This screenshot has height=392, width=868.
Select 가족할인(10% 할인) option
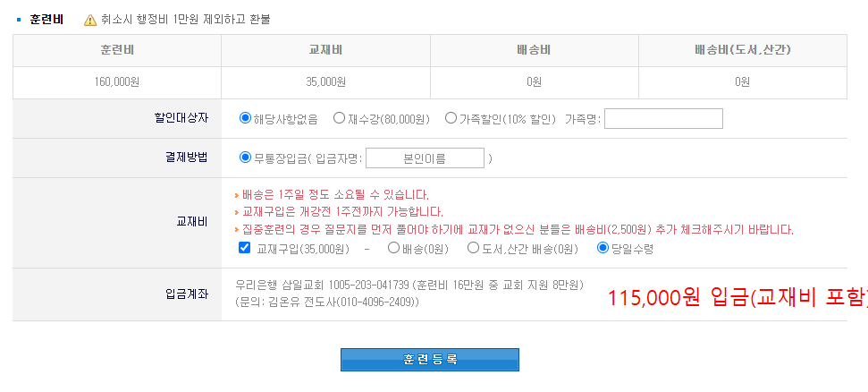(451, 118)
